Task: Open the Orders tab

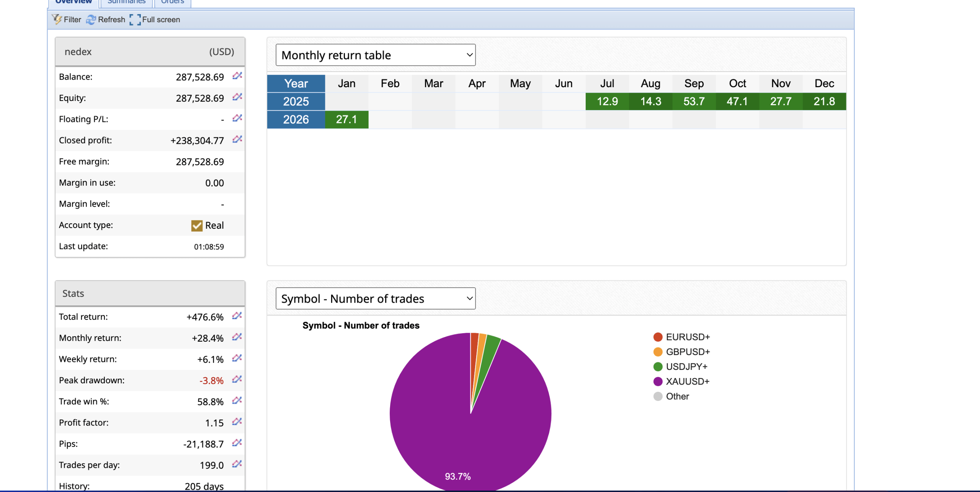Action: click(171, 2)
